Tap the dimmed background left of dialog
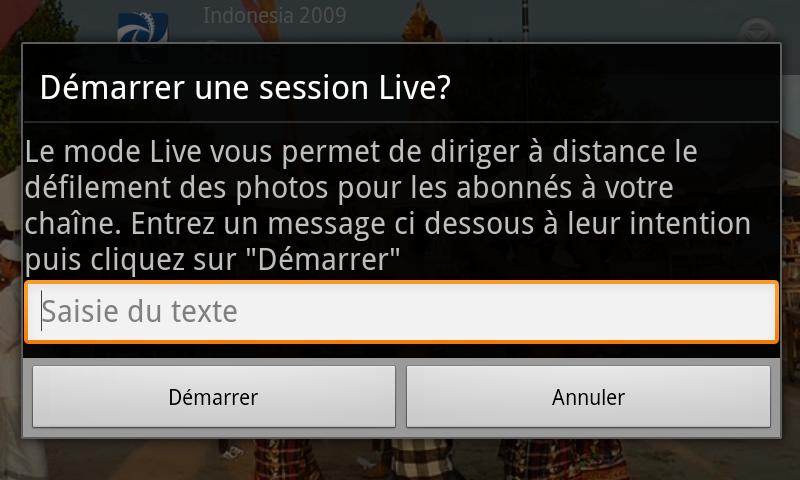This screenshot has width=800, height=480. (x=10, y=240)
